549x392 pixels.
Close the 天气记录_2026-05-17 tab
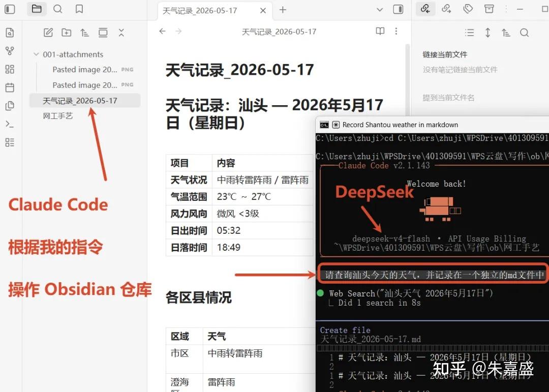pos(263,11)
